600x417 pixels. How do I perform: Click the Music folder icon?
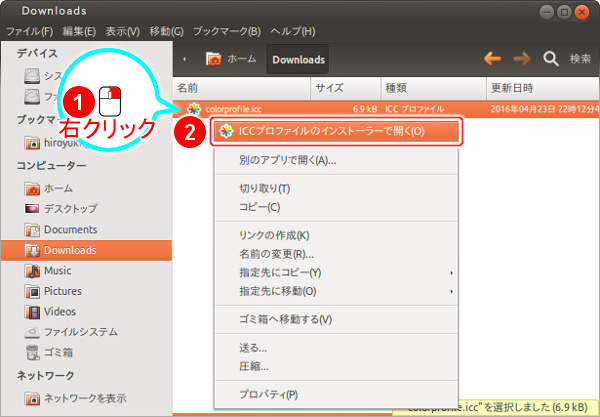32,271
